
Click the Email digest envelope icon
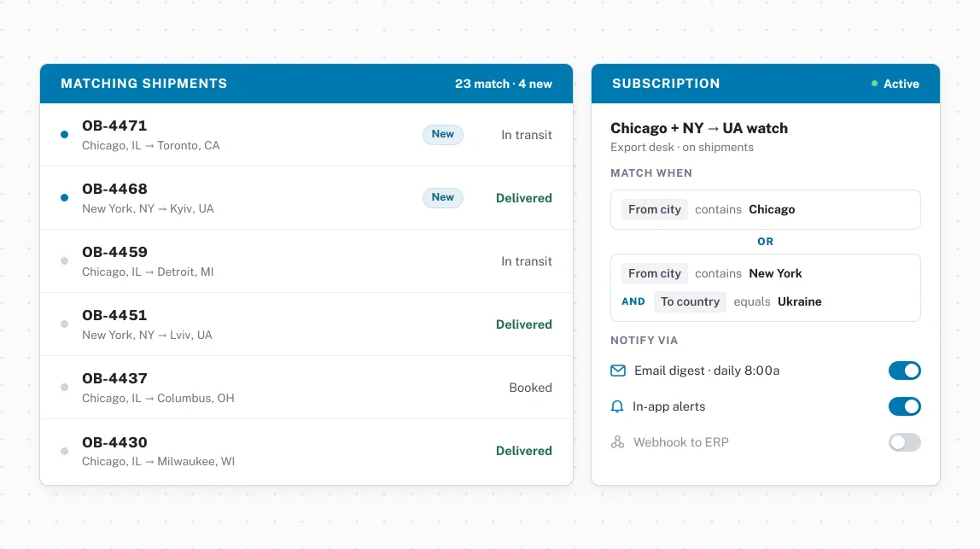coord(617,371)
